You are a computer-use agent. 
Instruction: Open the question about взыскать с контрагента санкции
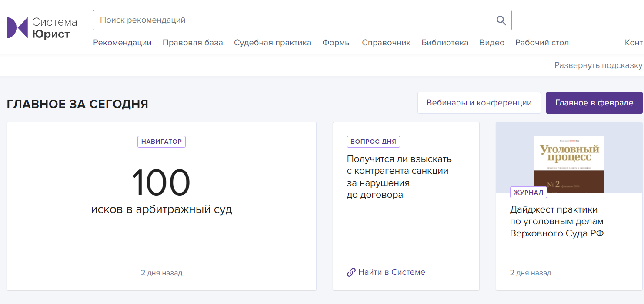399,177
